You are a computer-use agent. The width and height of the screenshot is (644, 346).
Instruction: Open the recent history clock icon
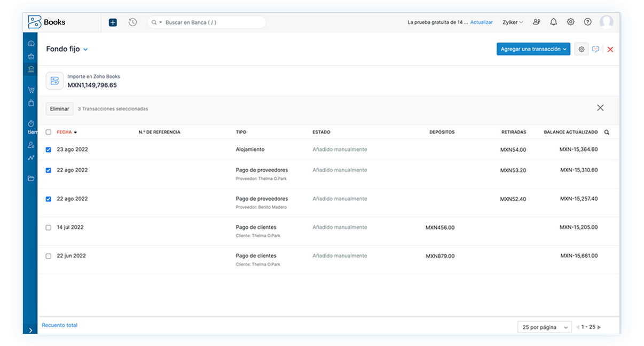click(x=132, y=22)
